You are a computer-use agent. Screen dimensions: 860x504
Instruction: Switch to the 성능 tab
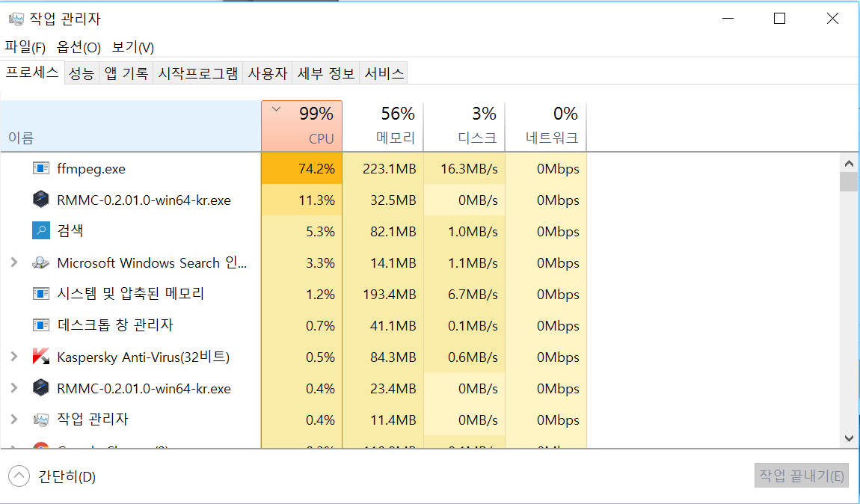click(x=82, y=73)
